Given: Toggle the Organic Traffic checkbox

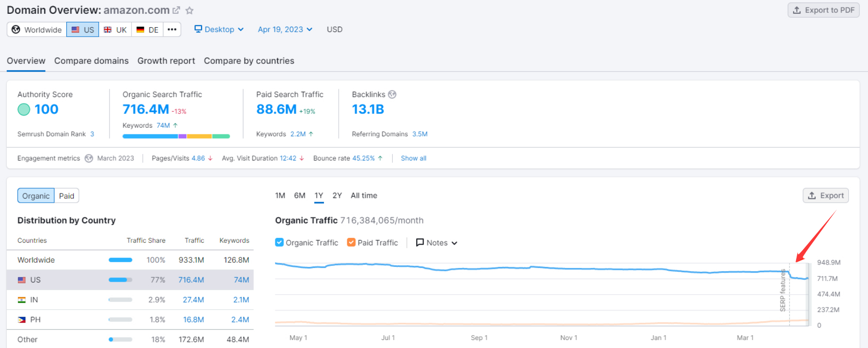Looking at the screenshot, I should (x=280, y=243).
